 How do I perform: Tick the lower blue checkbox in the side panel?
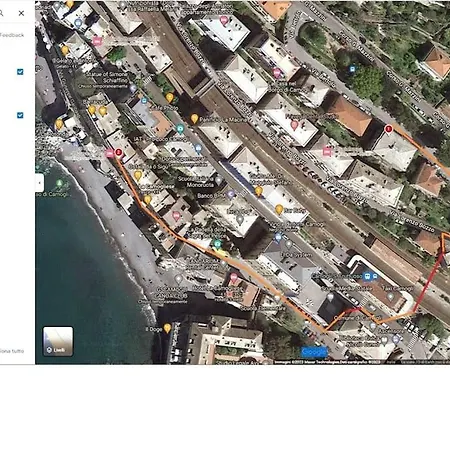[x=20, y=115]
